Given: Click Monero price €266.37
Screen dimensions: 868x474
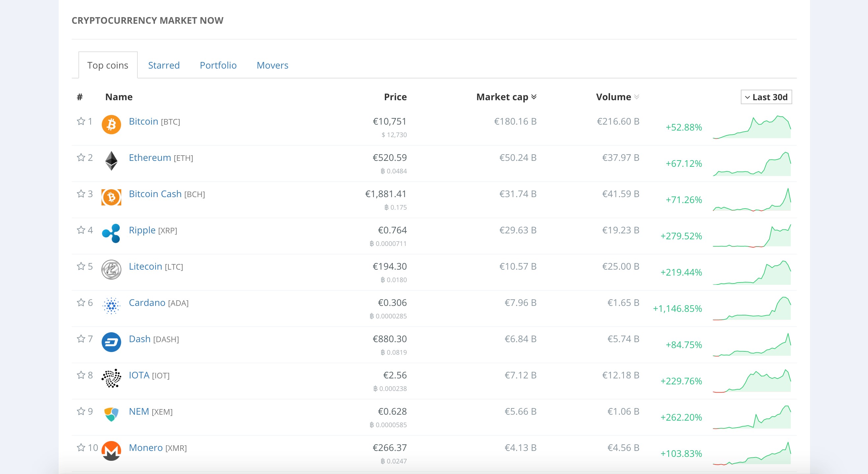Looking at the screenshot, I should tap(390, 448).
